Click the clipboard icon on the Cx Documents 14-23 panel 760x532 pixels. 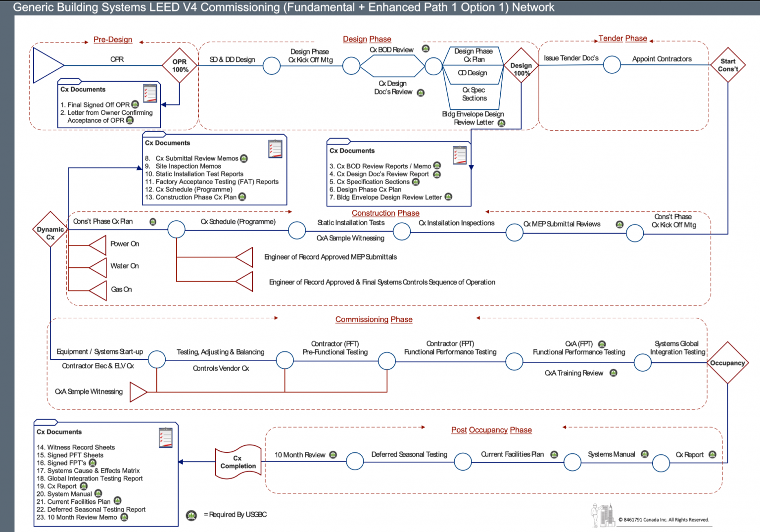click(x=166, y=436)
